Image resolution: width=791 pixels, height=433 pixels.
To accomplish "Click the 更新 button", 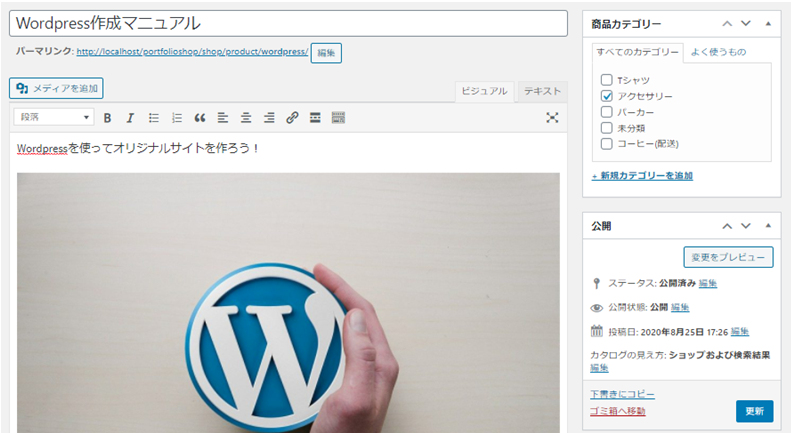I will 754,411.
